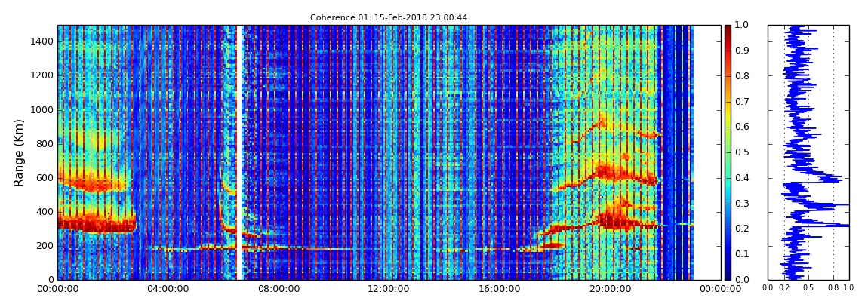868x307 pixels.
Task: Click the 0.9 label on the colorbar
Action: (740, 51)
